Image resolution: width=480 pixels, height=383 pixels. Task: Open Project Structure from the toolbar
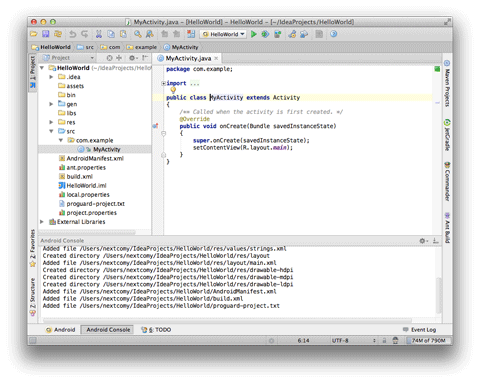(x=304, y=34)
